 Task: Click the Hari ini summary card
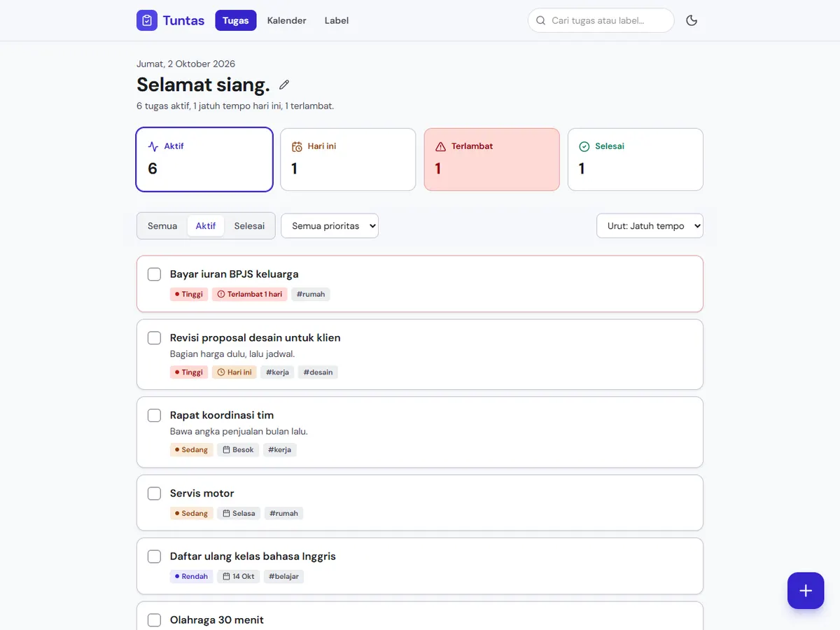click(x=348, y=160)
